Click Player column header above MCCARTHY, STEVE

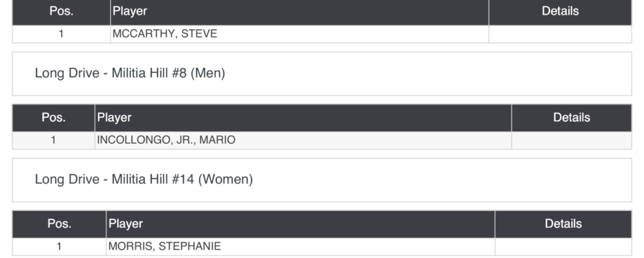coord(130,11)
